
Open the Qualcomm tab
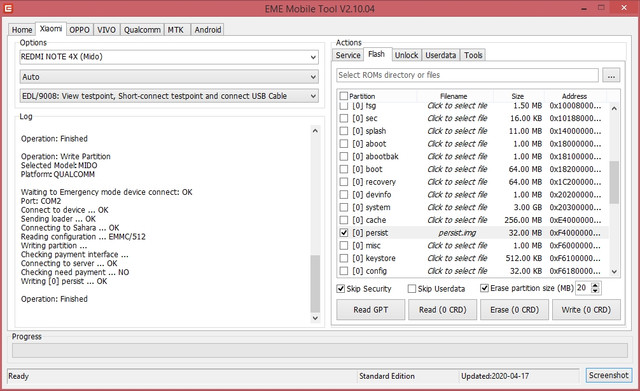pyautogui.click(x=142, y=30)
